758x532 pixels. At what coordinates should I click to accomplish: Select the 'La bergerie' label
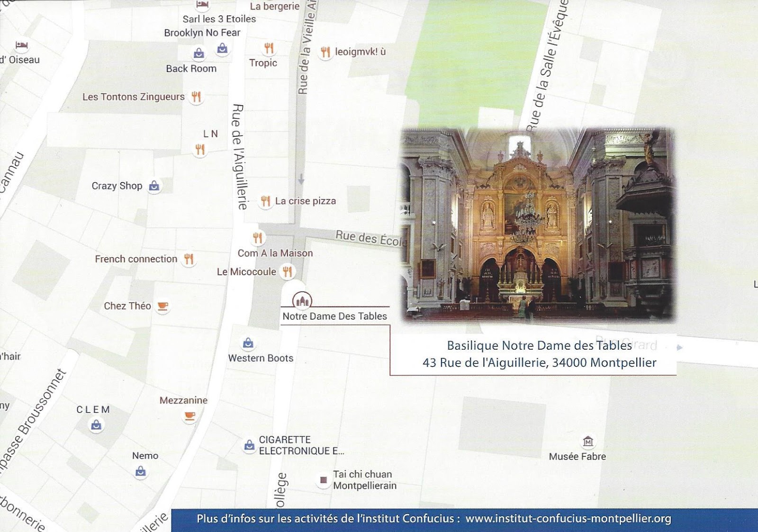(x=275, y=6)
